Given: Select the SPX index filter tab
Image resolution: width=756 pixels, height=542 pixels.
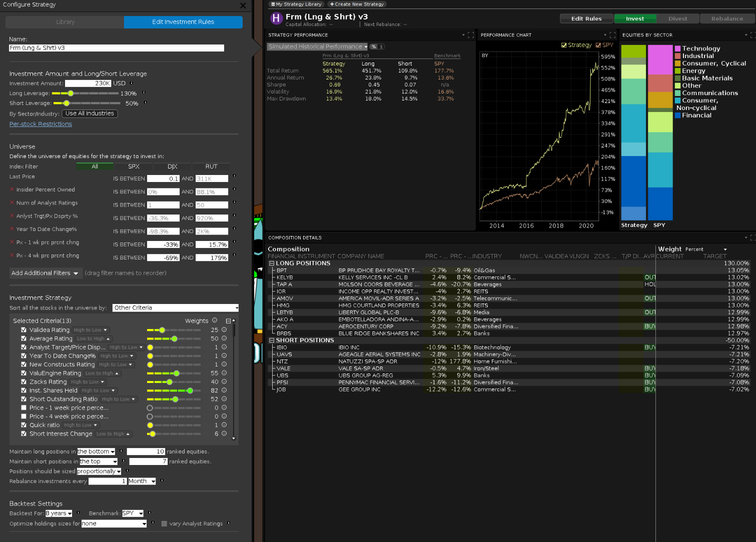Looking at the screenshot, I should click(134, 166).
